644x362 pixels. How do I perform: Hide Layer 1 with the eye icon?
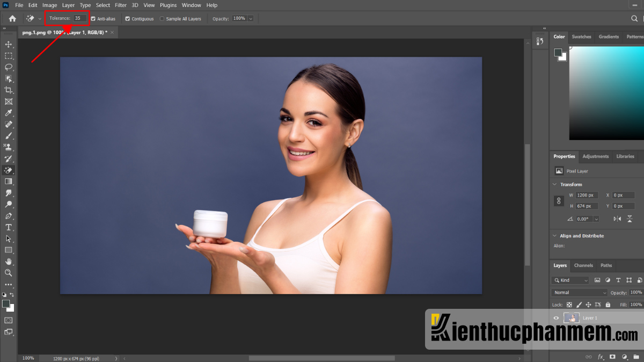coord(556,318)
